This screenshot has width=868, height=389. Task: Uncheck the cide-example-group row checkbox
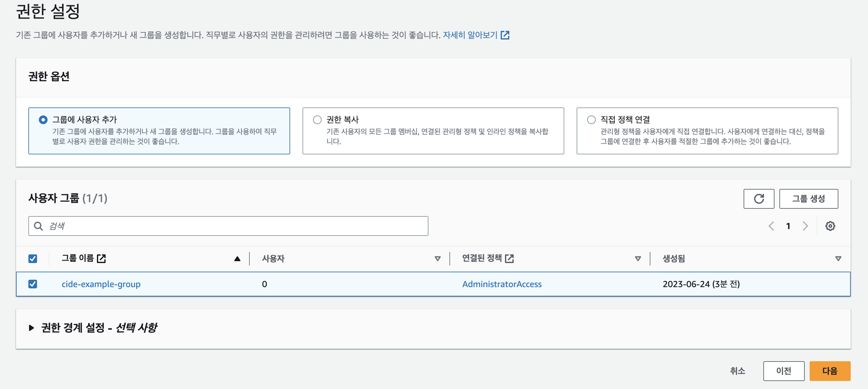(x=33, y=284)
